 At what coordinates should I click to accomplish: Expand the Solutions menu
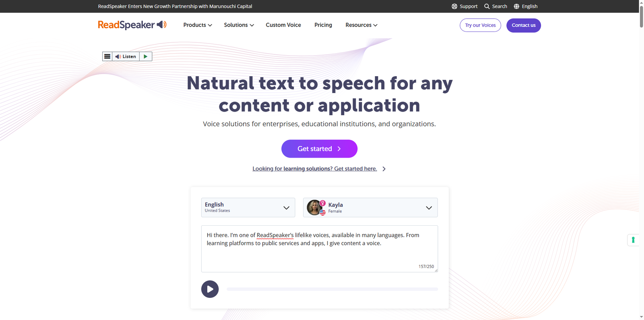click(x=239, y=25)
